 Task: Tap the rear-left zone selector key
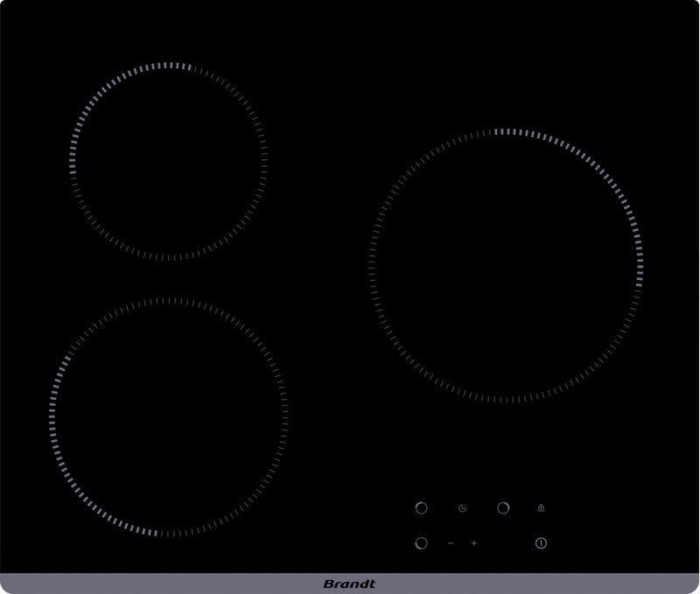(421, 508)
